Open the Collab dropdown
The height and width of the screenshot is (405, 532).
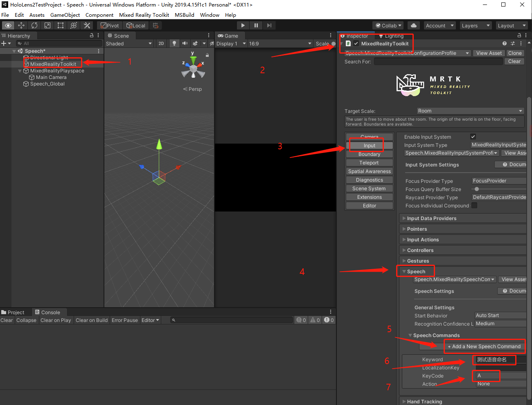389,25
